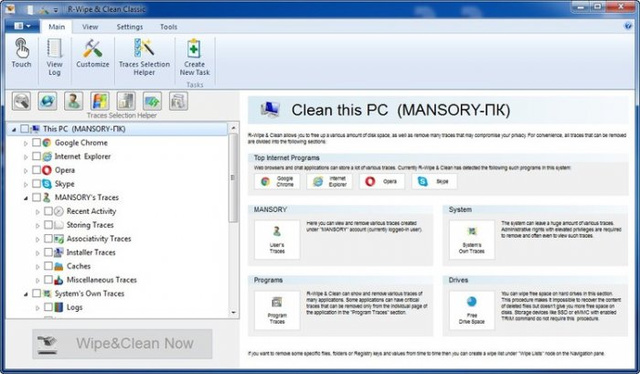Open the Settings ribbon tab
The width and height of the screenshot is (640, 374).
130,27
